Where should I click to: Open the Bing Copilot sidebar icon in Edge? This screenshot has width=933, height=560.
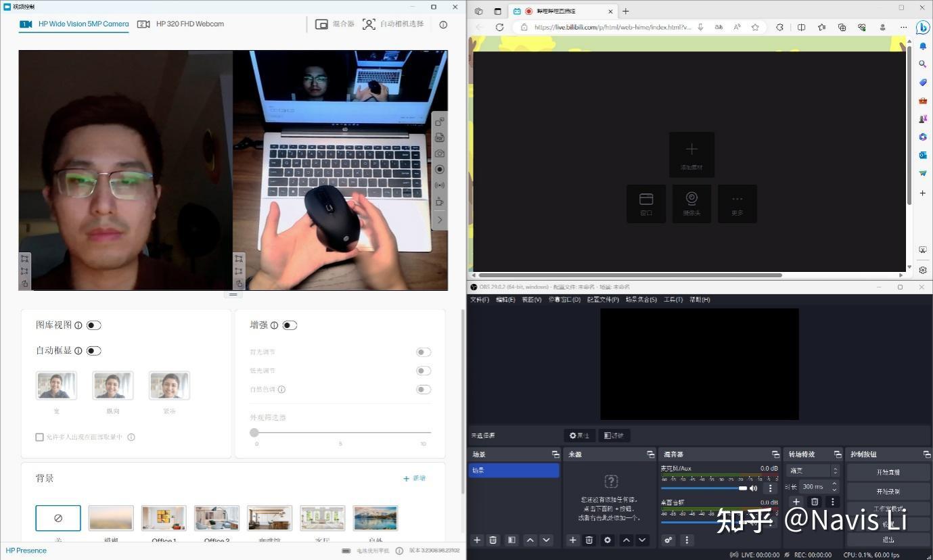922,28
